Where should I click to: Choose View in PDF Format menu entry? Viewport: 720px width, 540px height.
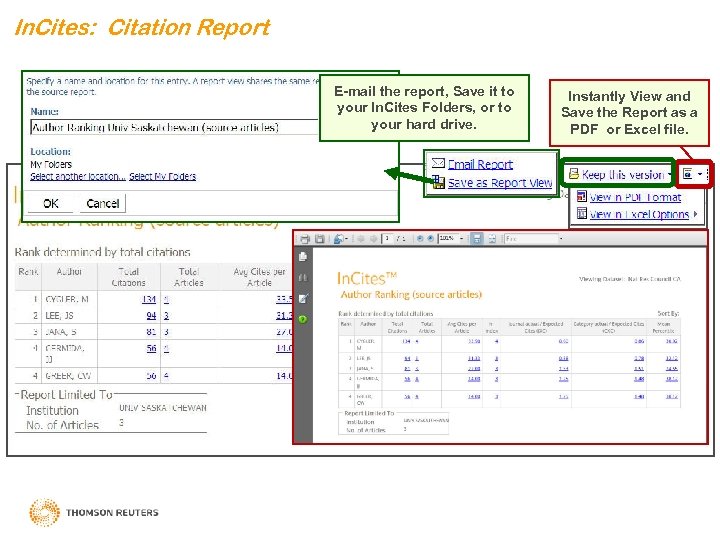pos(636,197)
